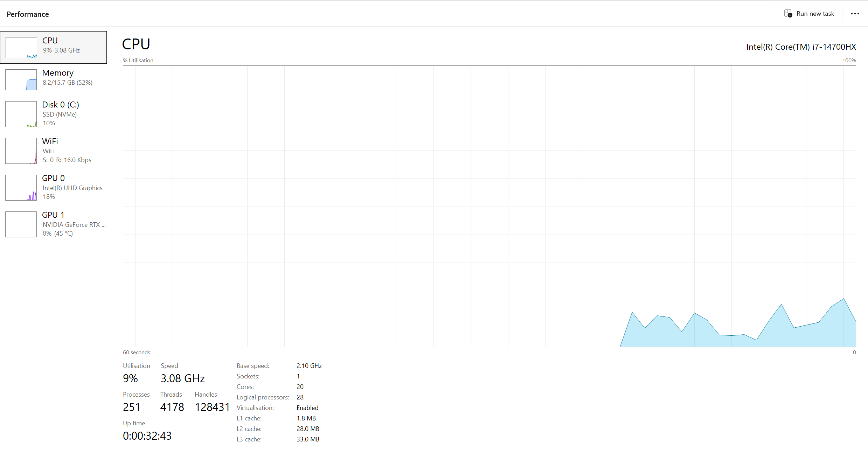Select the CPU mini graph thumbnail
868x453 pixels.
pyautogui.click(x=21, y=48)
